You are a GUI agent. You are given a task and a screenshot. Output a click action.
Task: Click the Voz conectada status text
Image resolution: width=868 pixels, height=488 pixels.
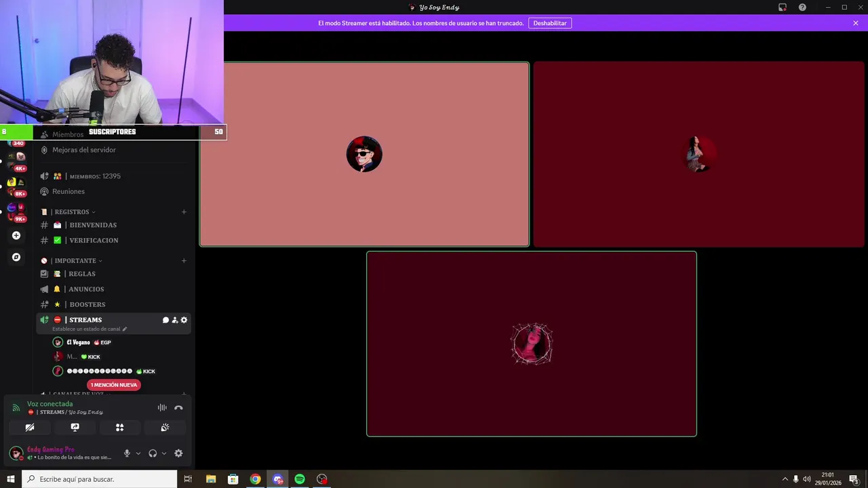50,404
